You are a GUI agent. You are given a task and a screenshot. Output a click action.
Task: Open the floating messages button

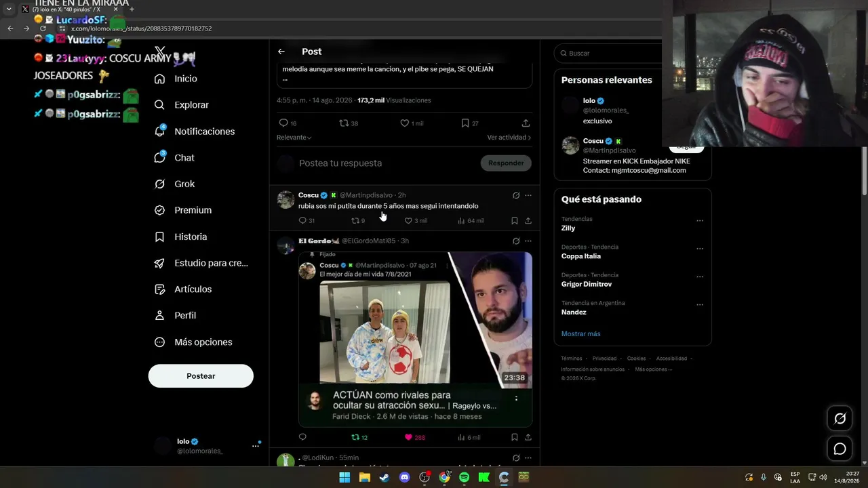840,449
